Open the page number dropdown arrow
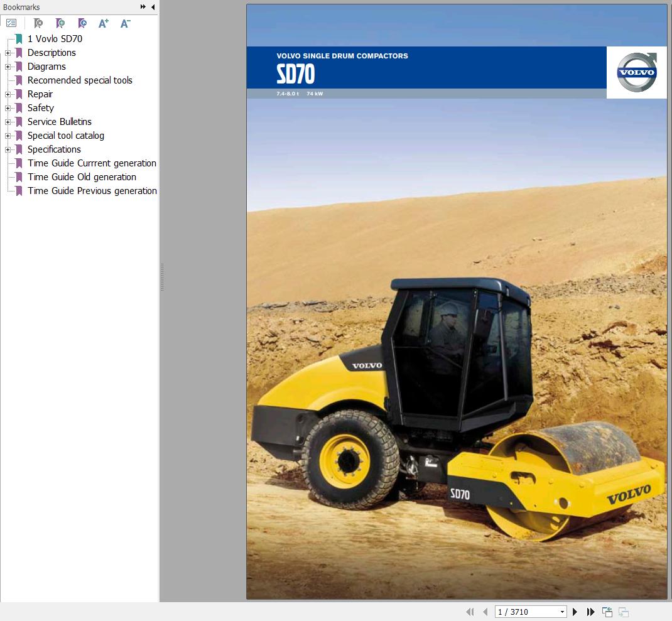This screenshot has width=672, height=621. [x=562, y=612]
